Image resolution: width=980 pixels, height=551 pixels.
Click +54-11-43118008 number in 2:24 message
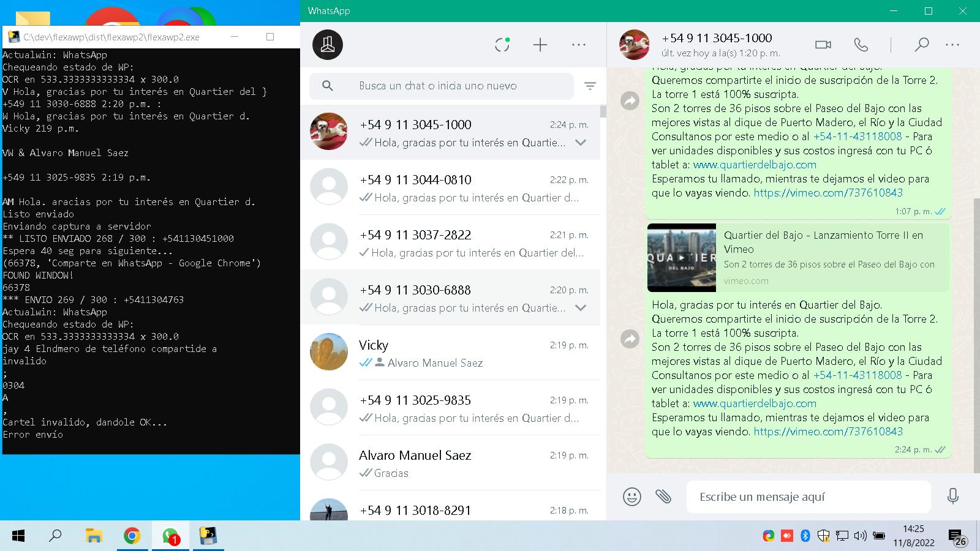click(858, 375)
